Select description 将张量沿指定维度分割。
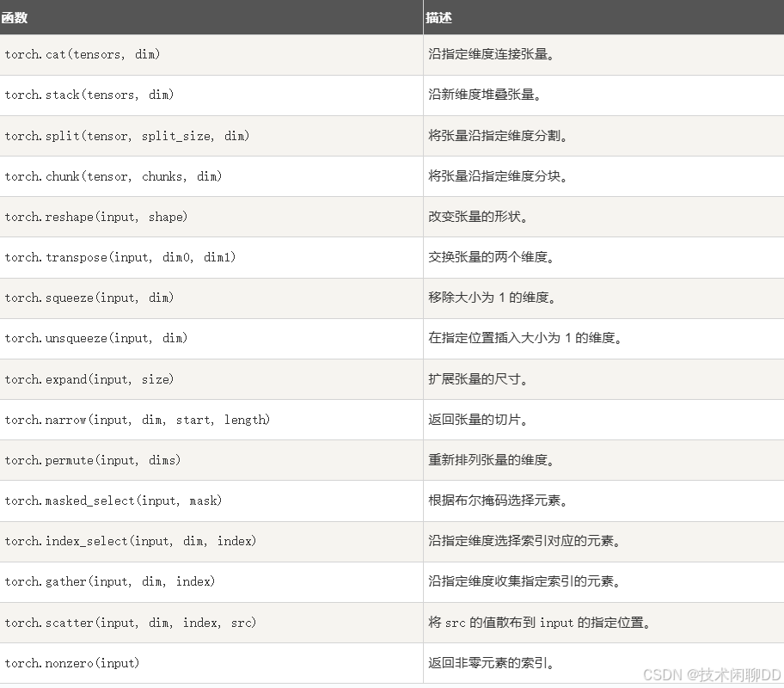The width and height of the screenshot is (784, 688). tap(498, 136)
